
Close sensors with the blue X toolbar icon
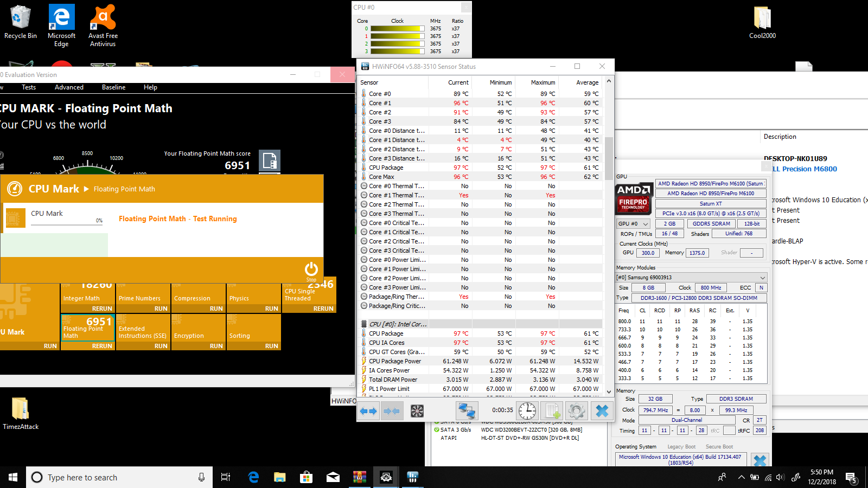tap(602, 411)
